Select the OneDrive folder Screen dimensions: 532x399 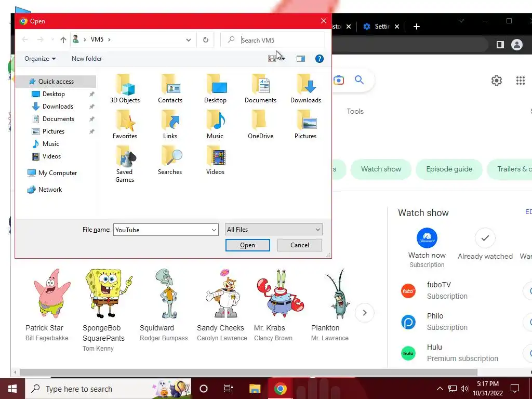coord(260,125)
